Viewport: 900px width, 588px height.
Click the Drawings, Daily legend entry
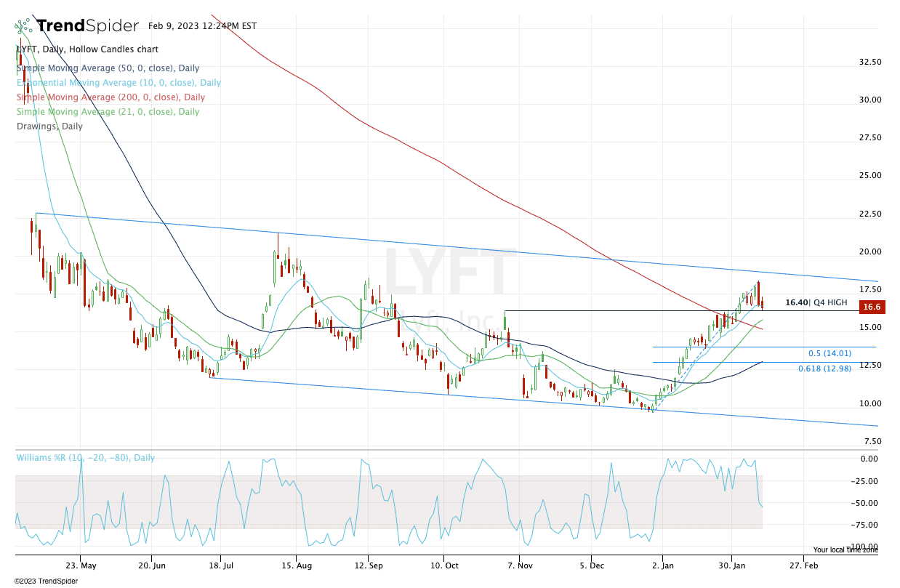pos(49,126)
